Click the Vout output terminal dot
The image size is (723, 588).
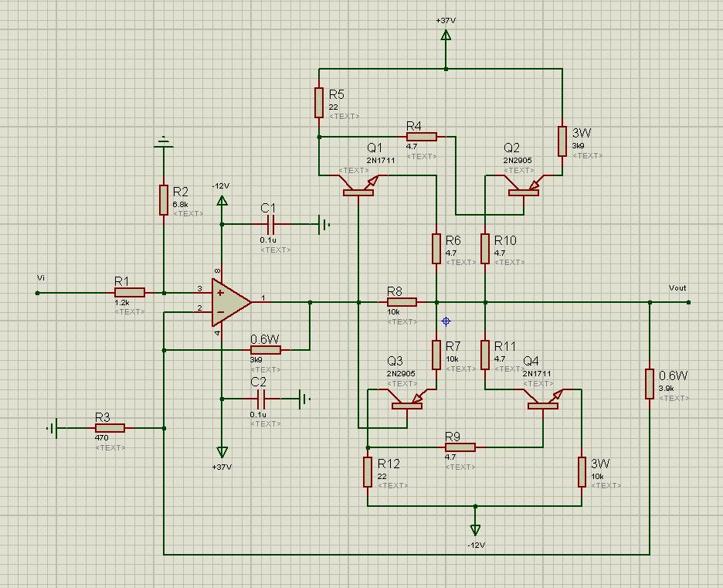click(x=688, y=303)
